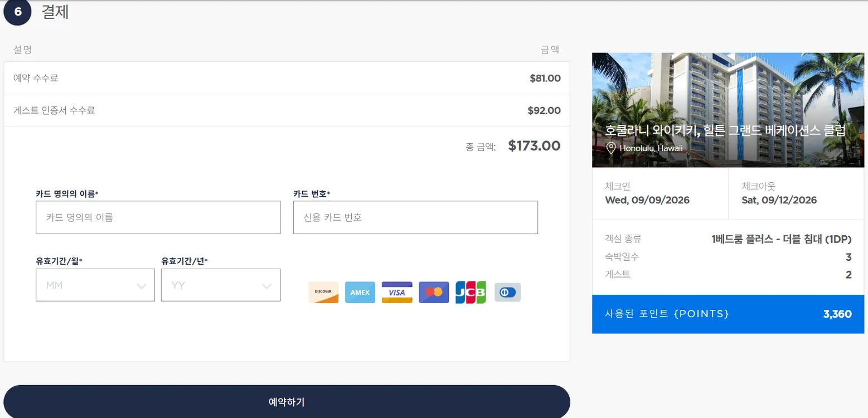This screenshot has height=418, width=868.
Task: Click the Hokulani Waikiki hotel photo
Action: point(728,110)
